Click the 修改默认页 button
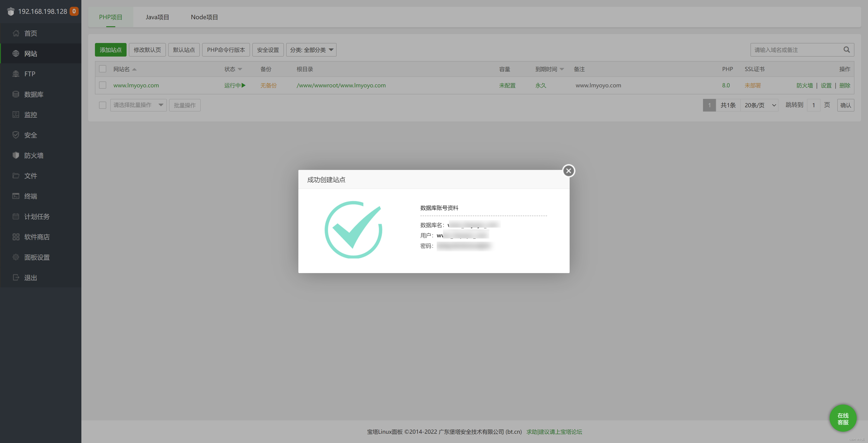The width and height of the screenshot is (868, 443). coord(147,50)
